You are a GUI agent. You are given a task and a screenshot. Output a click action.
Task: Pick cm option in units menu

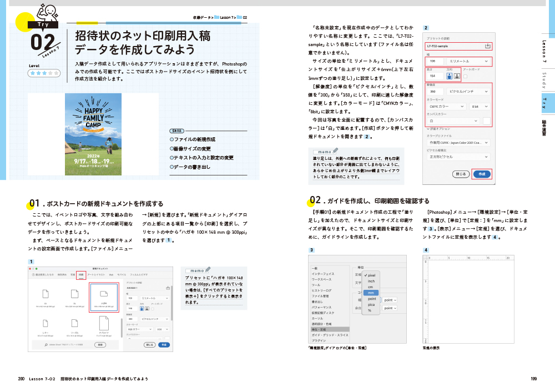pyautogui.click(x=370, y=287)
